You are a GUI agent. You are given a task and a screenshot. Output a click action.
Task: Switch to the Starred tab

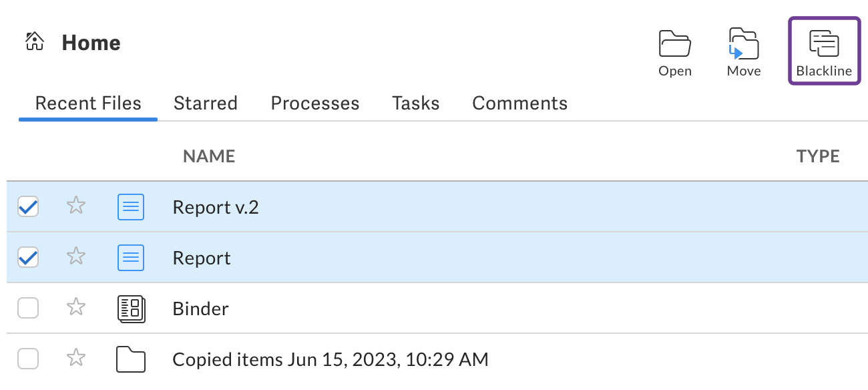[x=206, y=104]
